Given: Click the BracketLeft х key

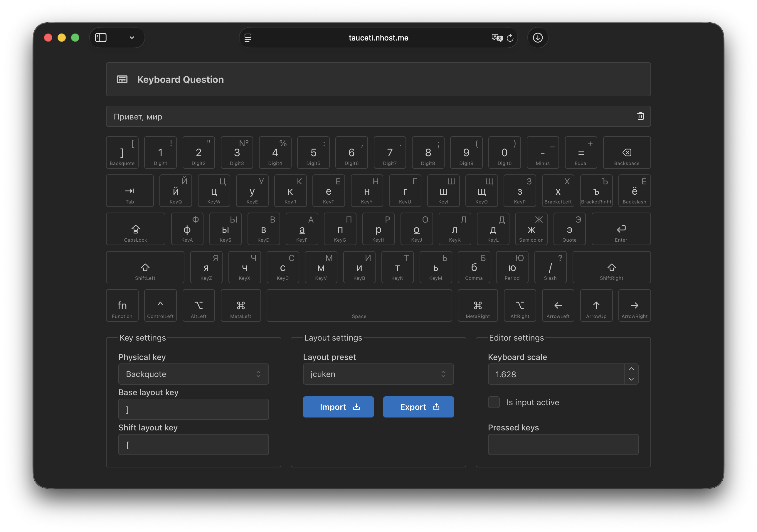Looking at the screenshot, I should pos(558,191).
